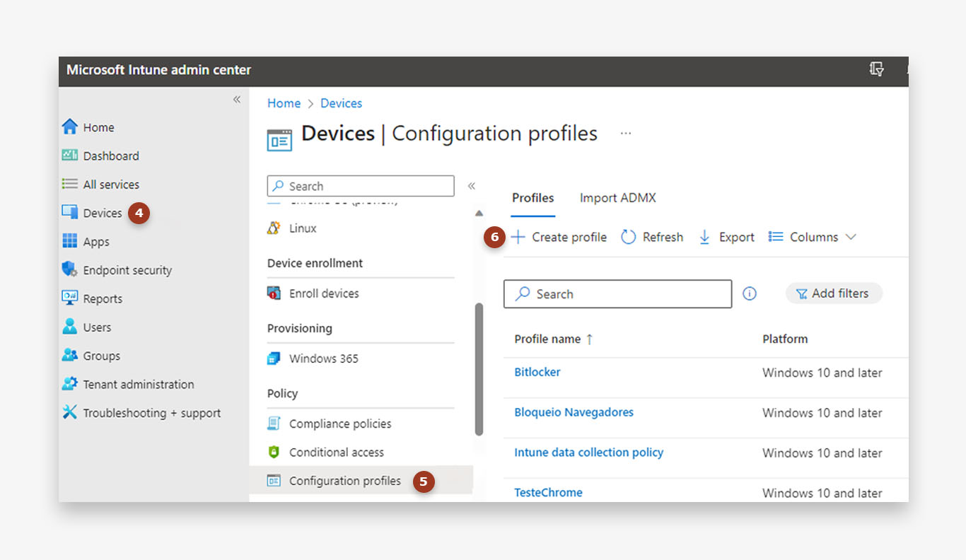This screenshot has height=560, width=966.
Task: Click the Dashboard chart icon
Action: [69, 156]
